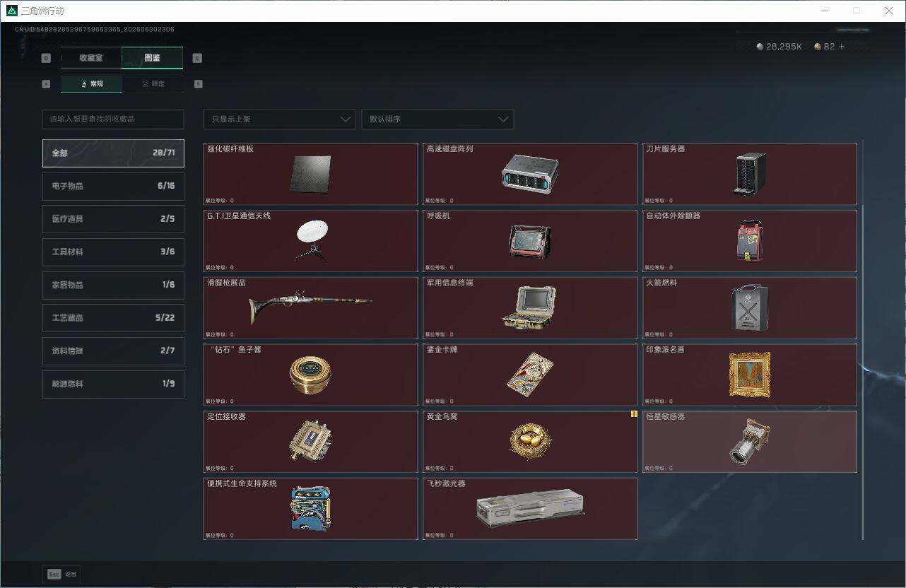Screen dimensions: 906x588
Task: Open the 只显示上架 filter dropdown
Action: point(279,119)
